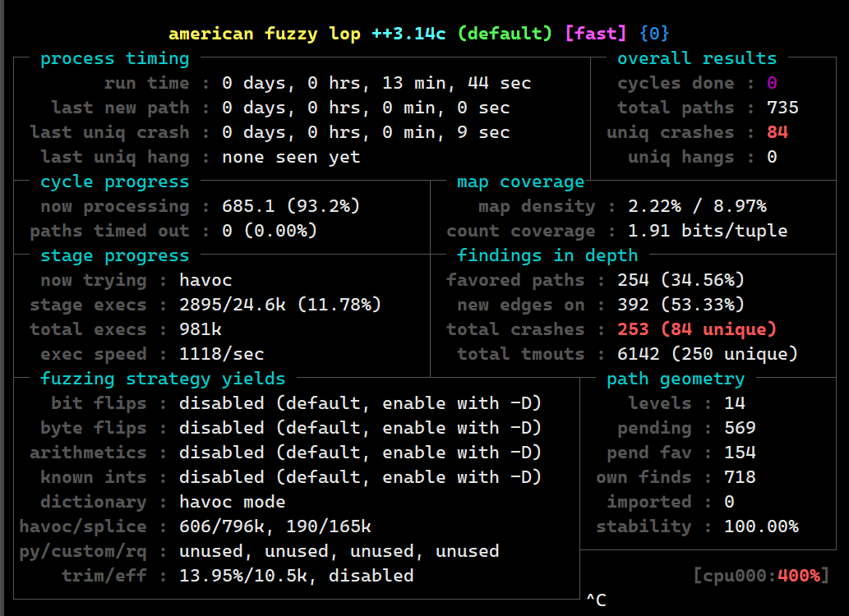849x616 pixels.
Task: Click the last uniq crash '9 sec' value
Action: tap(483, 132)
